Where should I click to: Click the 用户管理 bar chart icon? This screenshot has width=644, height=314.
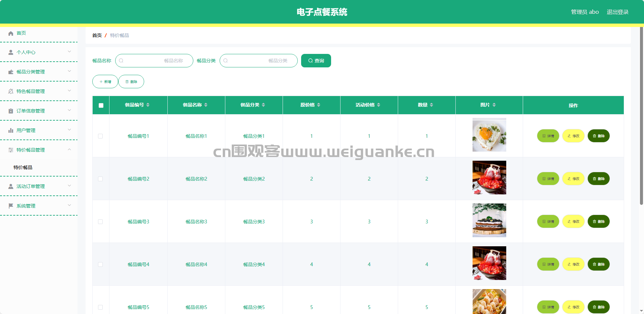coord(11,131)
